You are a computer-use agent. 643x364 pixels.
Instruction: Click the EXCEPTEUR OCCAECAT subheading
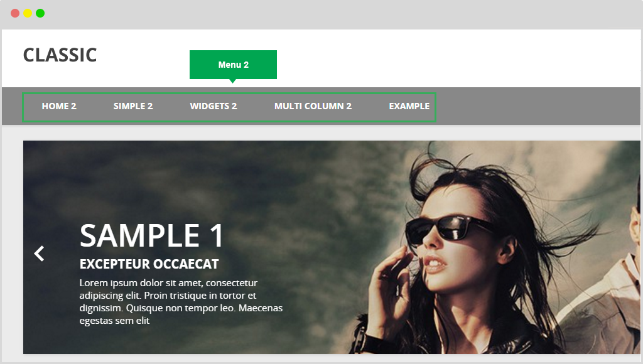[x=149, y=264]
